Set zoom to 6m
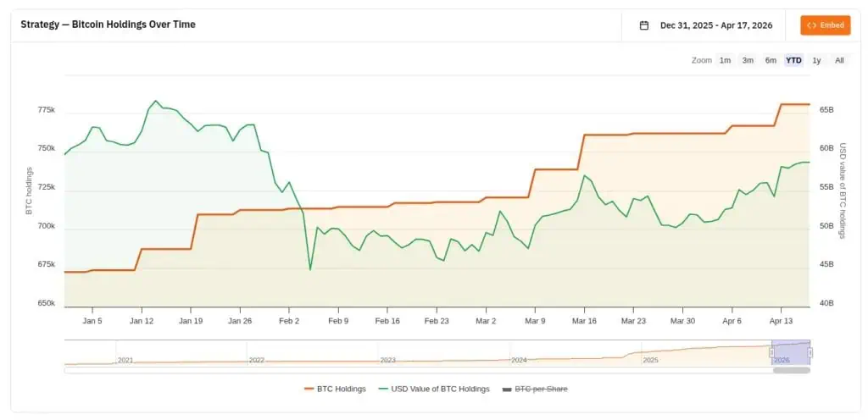 click(771, 60)
